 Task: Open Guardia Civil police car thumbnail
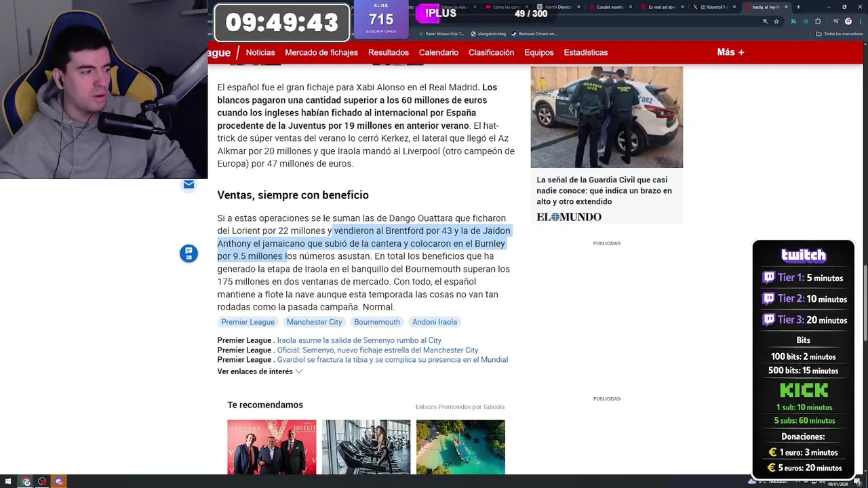click(607, 117)
